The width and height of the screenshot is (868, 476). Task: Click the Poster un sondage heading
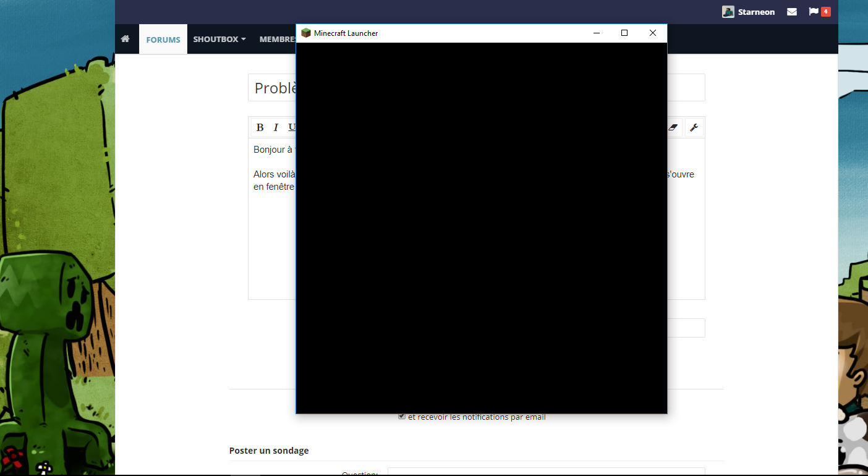[x=269, y=451]
